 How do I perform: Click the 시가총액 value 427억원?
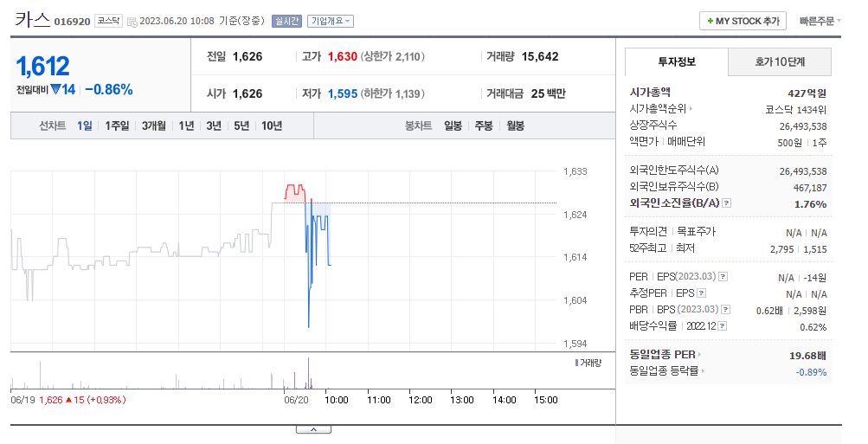pyautogui.click(x=807, y=93)
